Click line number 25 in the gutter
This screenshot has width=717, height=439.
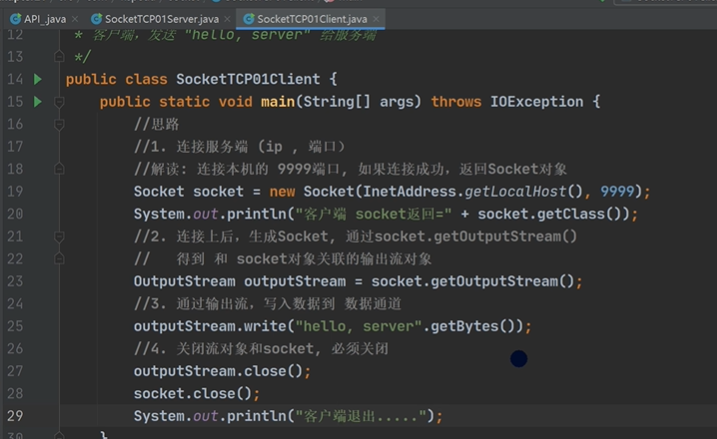click(15, 326)
